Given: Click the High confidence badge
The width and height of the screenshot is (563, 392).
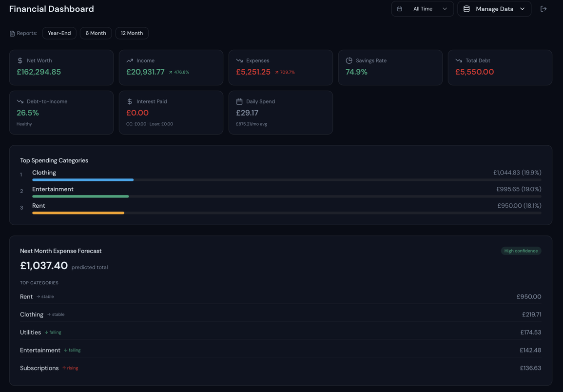Looking at the screenshot, I should point(521,251).
